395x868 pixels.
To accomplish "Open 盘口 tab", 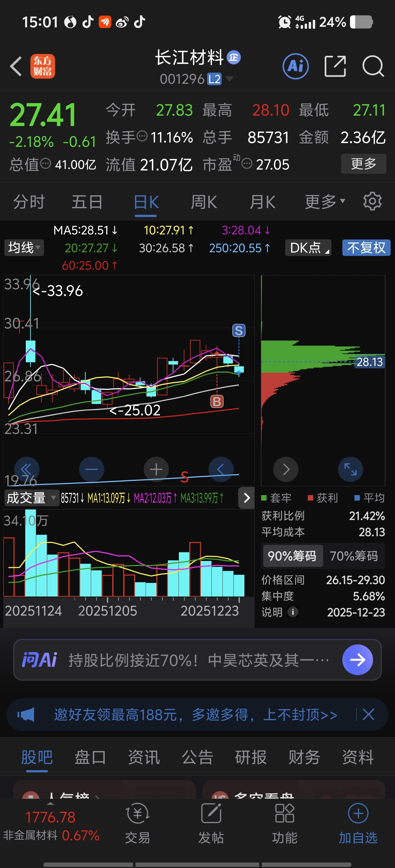I will pyautogui.click(x=90, y=757).
